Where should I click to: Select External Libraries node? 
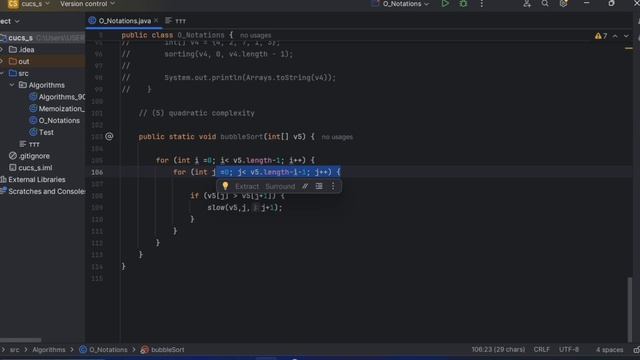pos(33,180)
